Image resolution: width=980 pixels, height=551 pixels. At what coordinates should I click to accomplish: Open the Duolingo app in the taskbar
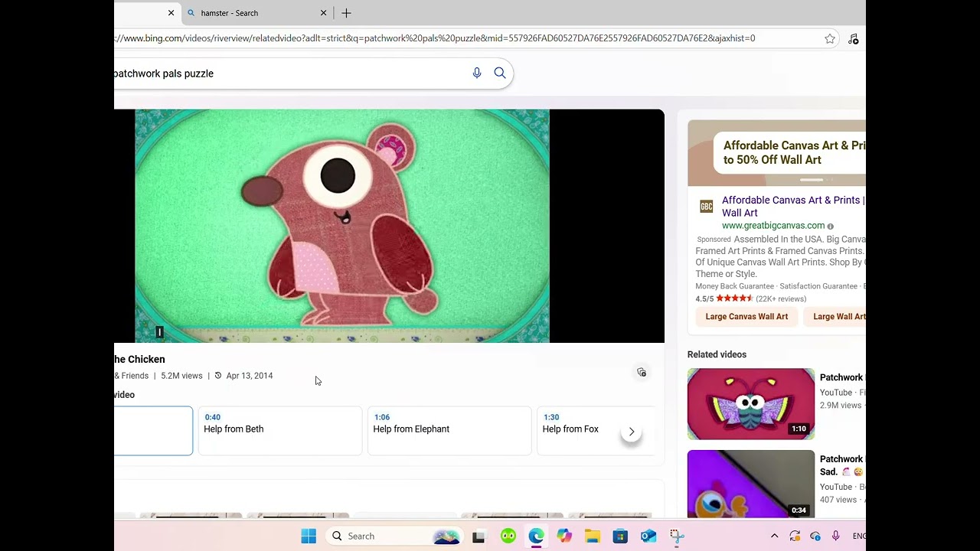[508, 536]
